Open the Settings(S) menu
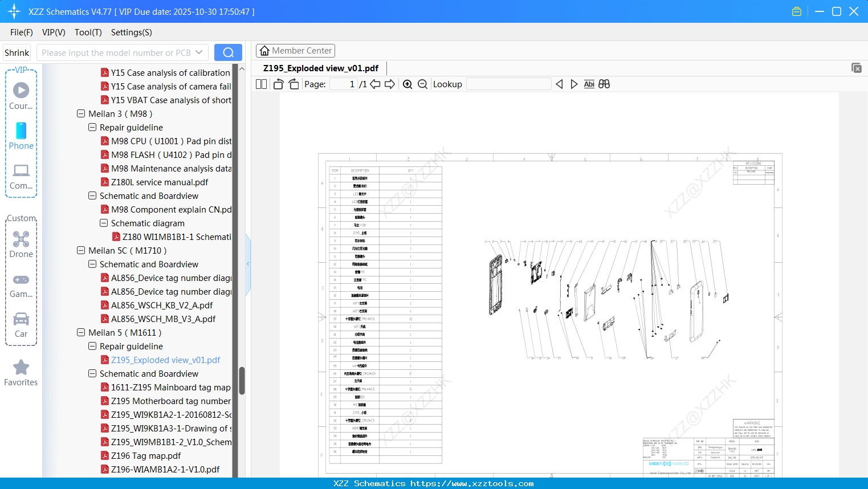The width and height of the screenshot is (868, 489). 132,32
